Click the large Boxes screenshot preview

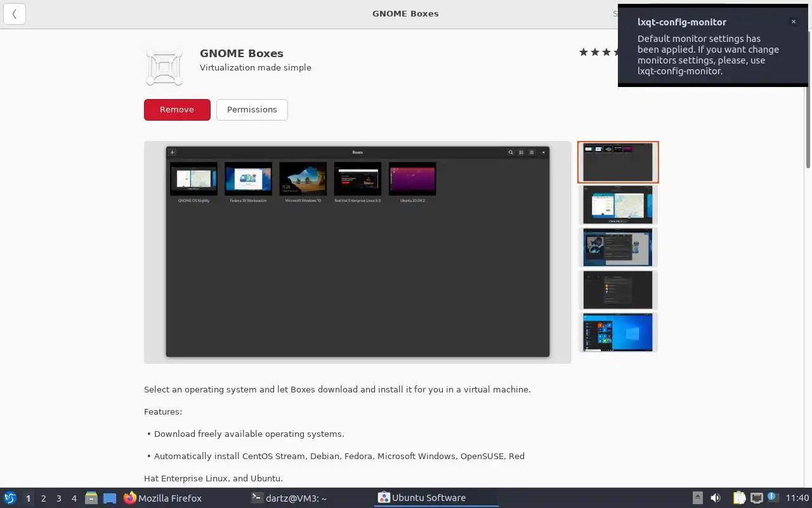(358, 252)
